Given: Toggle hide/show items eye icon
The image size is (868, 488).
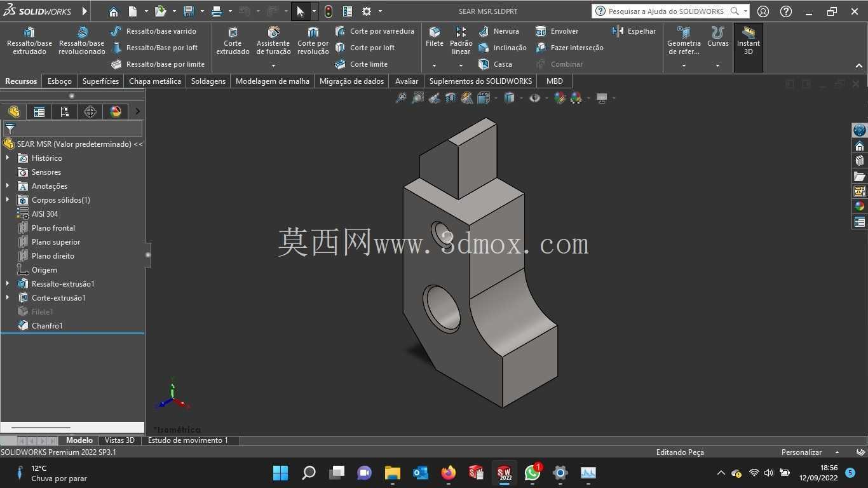Looking at the screenshot, I should click(534, 98).
